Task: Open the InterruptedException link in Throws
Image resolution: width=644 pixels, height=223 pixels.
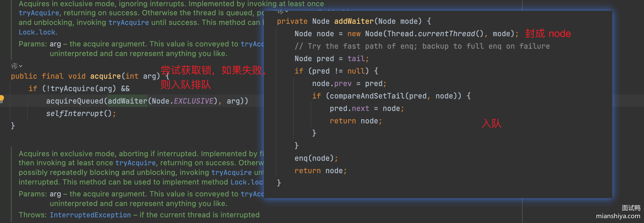Action: tap(90, 215)
